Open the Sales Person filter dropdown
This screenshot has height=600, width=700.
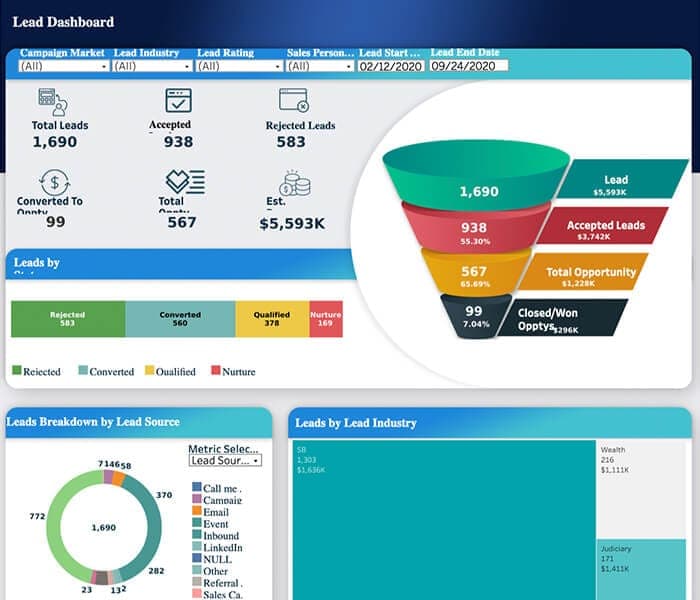[x=320, y=66]
